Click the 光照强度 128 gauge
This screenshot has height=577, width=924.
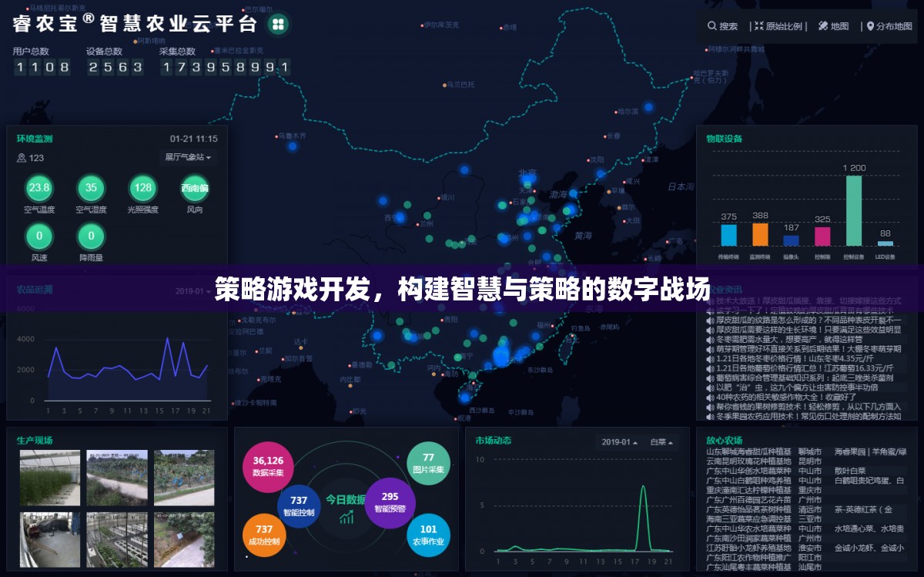pos(142,188)
